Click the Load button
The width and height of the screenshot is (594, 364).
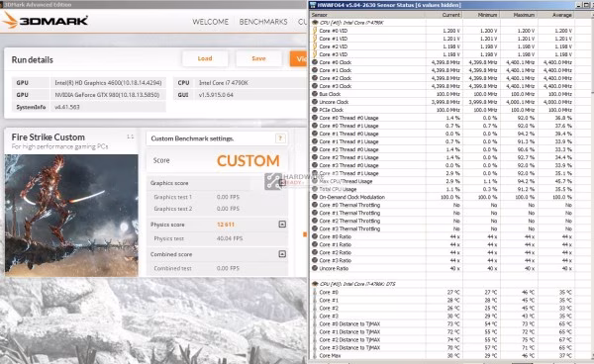(205, 58)
